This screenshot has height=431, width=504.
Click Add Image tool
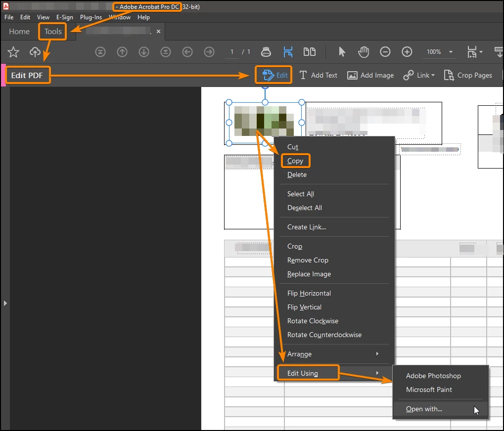pyautogui.click(x=370, y=75)
